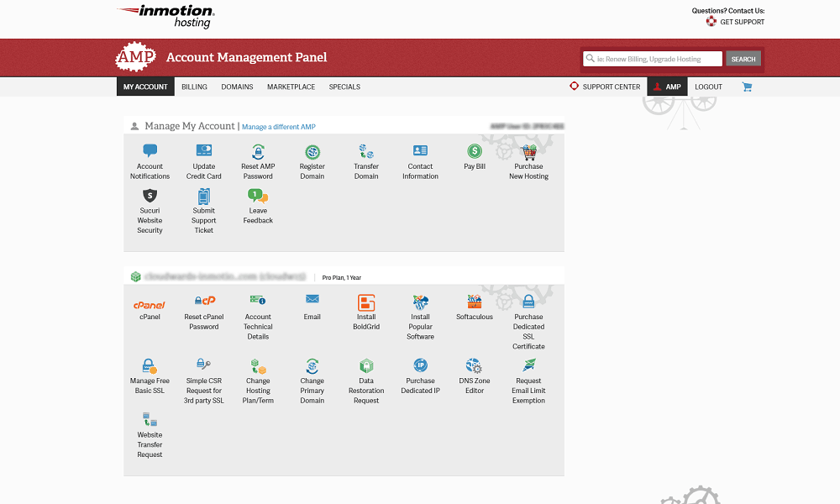
Task: Click the 'Manage My Account' heading
Action: click(x=190, y=126)
